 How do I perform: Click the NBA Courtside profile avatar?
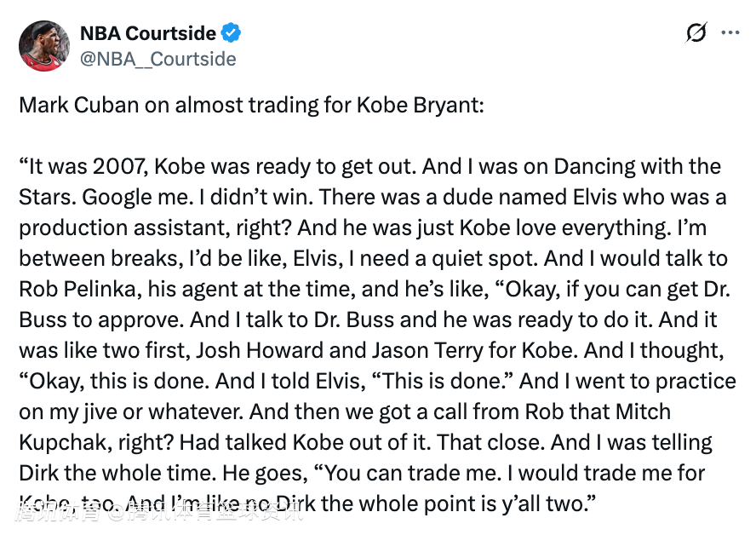click(44, 45)
